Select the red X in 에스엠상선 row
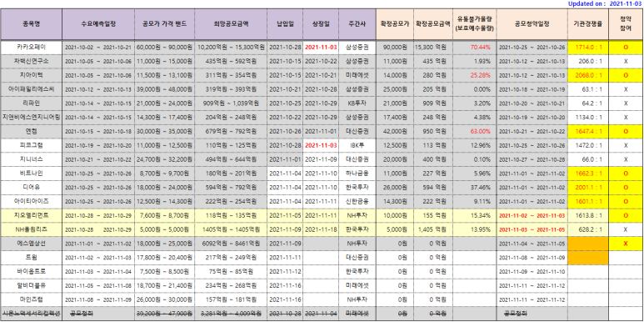This screenshot has width=644, height=322. pos(626,244)
